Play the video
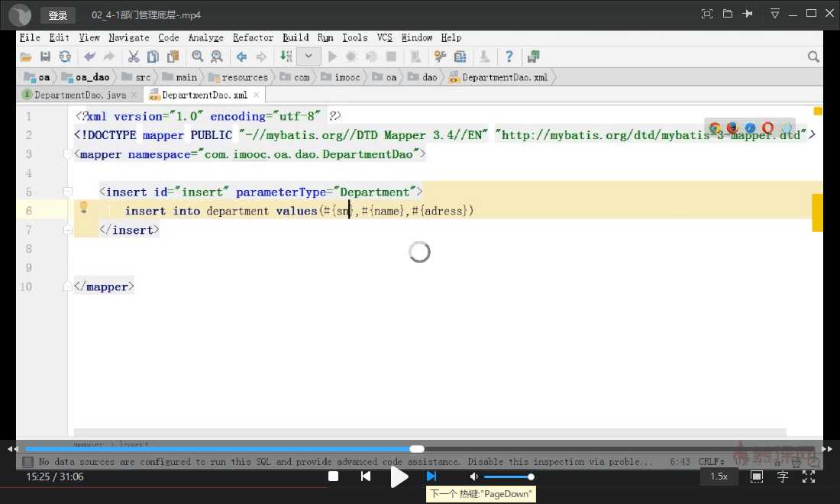The height and width of the screenshot is (504, 840). point(399,477)
